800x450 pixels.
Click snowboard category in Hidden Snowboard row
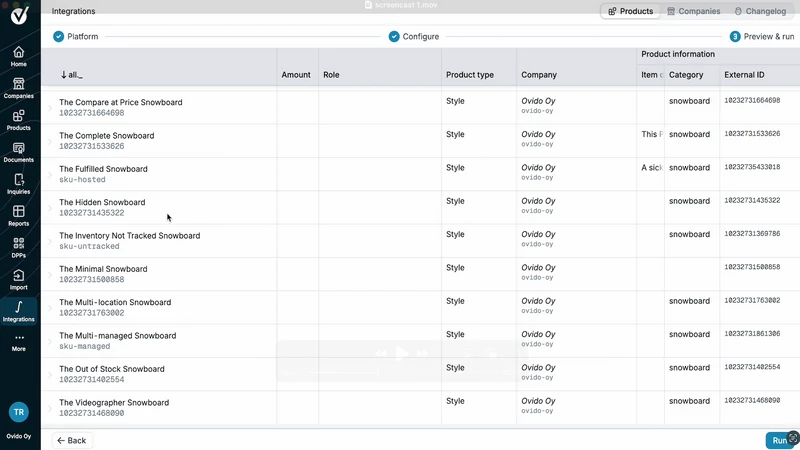click(689, 201)
